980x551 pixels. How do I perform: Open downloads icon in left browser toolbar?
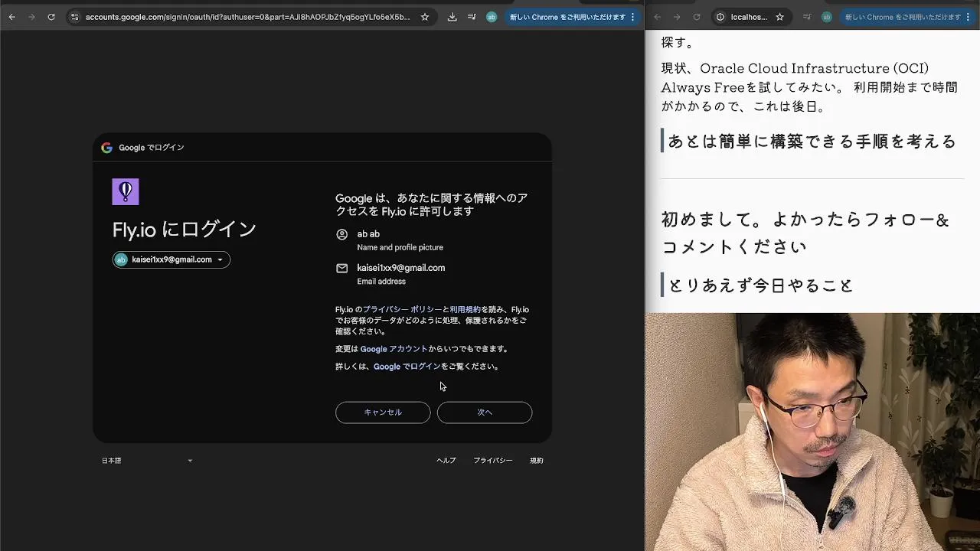click(452, 17)
